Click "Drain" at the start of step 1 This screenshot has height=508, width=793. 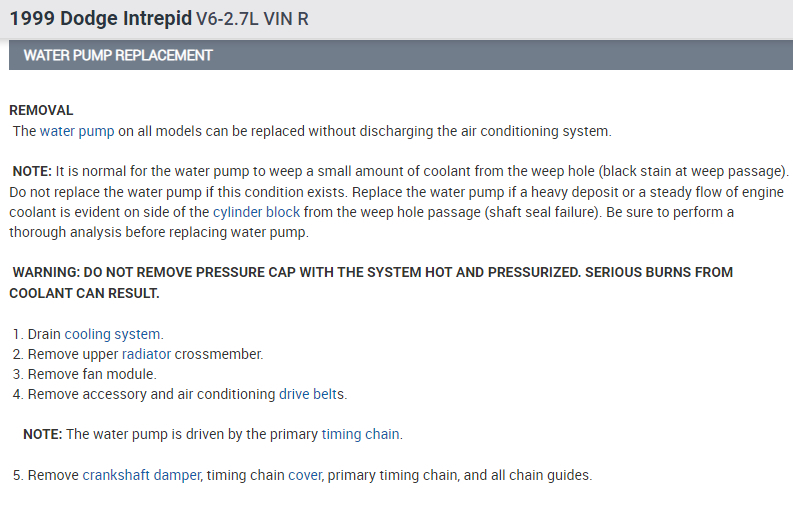44,334
